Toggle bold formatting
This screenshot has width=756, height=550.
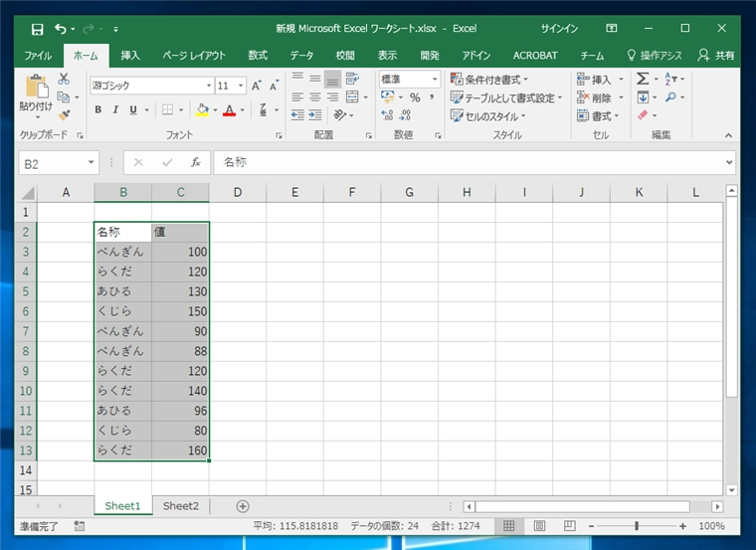coord(97,110)
